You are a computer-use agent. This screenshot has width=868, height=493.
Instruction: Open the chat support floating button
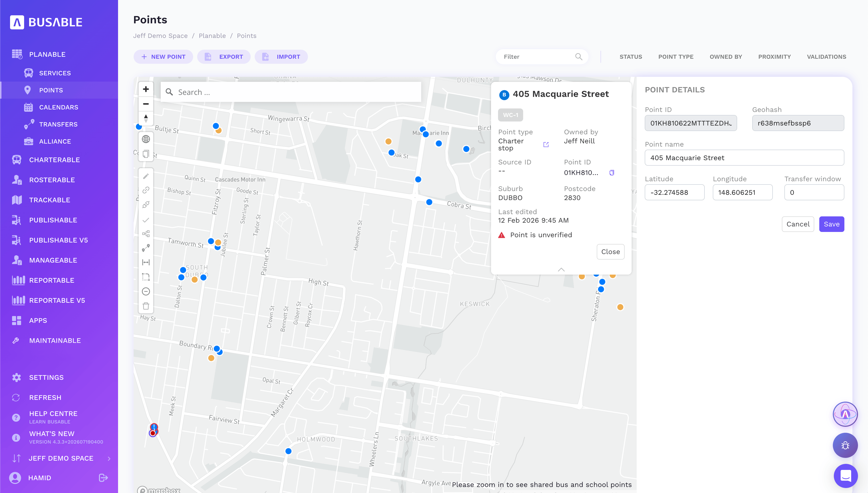[x=846, y=476]
